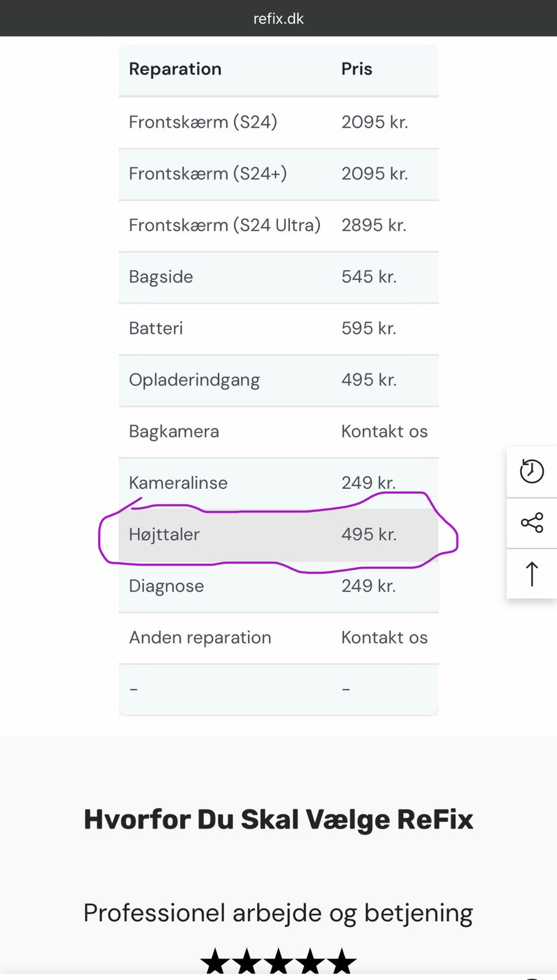Tap the share icon
Screen dimensions: 557x980
[531, 522]
